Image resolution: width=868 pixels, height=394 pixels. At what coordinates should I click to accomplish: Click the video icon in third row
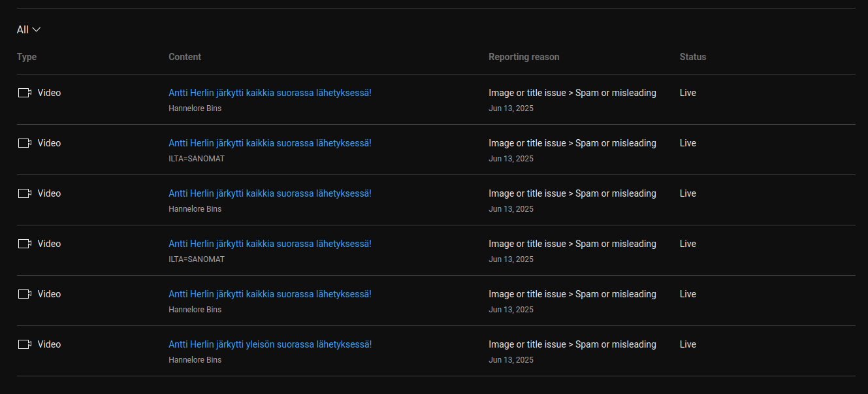tap(25, 193)
